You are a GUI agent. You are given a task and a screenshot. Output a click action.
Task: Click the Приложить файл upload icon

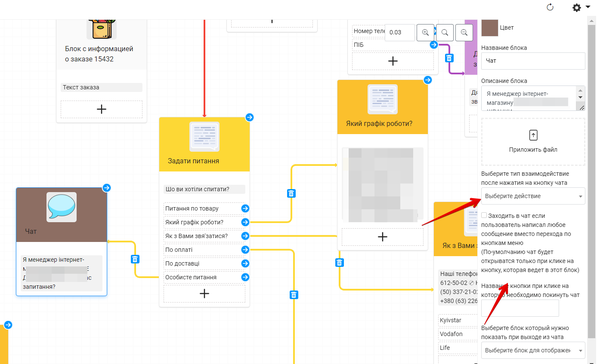click(x=533, y=135)
